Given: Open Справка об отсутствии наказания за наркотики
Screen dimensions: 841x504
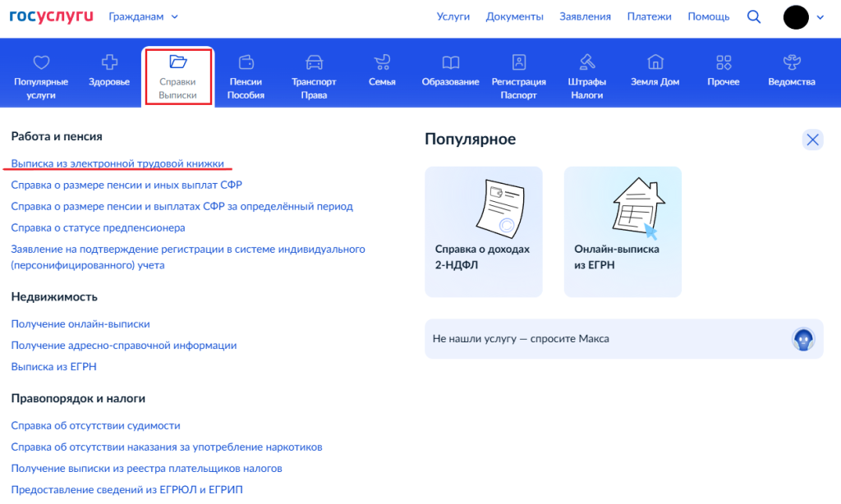Looking at the screenshot, I should point(167,447).
